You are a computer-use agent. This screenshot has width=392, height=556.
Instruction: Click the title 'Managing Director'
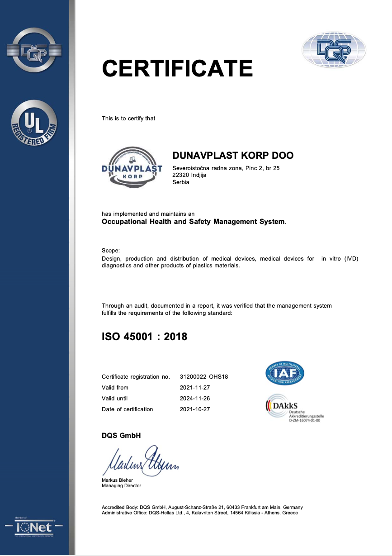pos(122,486)
